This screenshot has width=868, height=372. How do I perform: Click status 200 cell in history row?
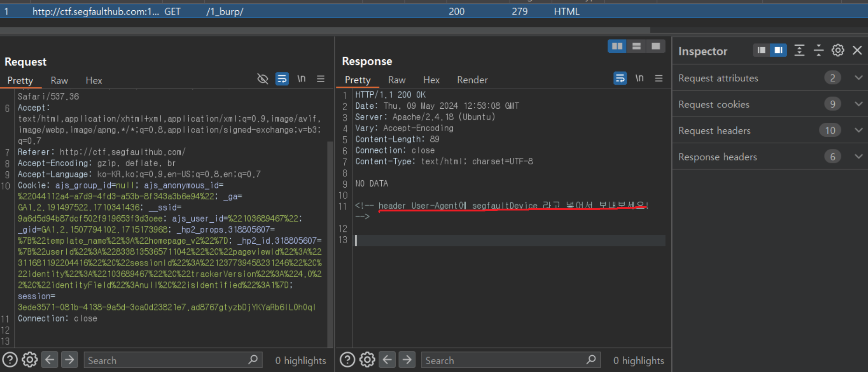[x=456, y=11]
